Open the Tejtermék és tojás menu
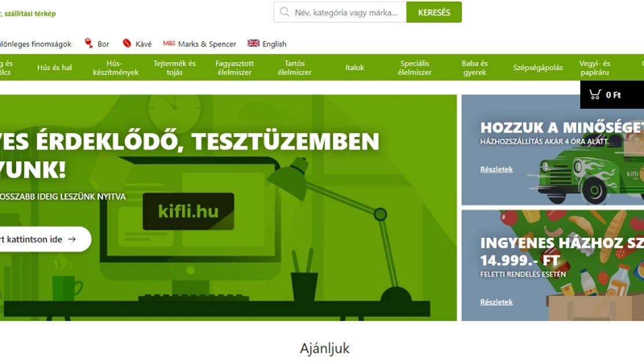Screen dimensions: 644x362 point(175,68)
